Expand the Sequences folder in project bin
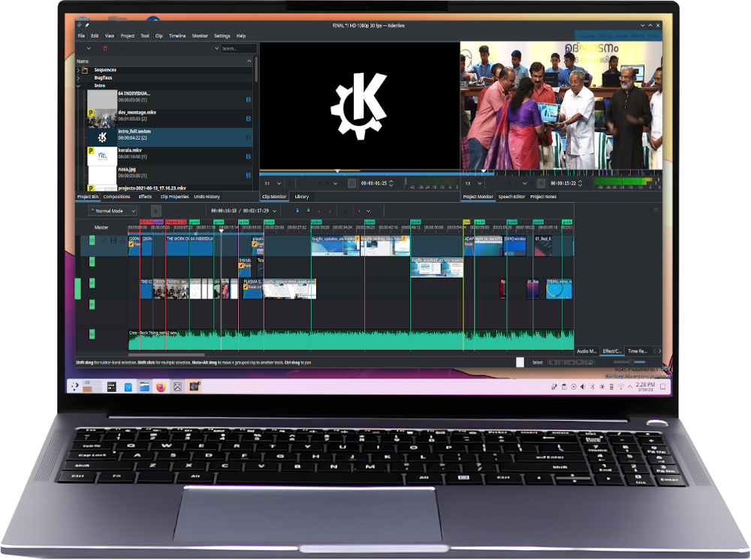Screen dimensions: 751x560 click(x=79, y=70)
